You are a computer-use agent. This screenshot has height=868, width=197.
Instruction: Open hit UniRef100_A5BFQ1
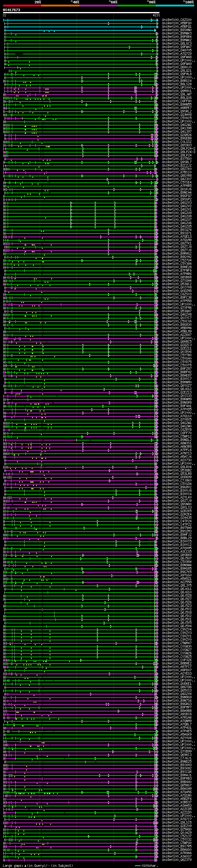click(177, 26)
